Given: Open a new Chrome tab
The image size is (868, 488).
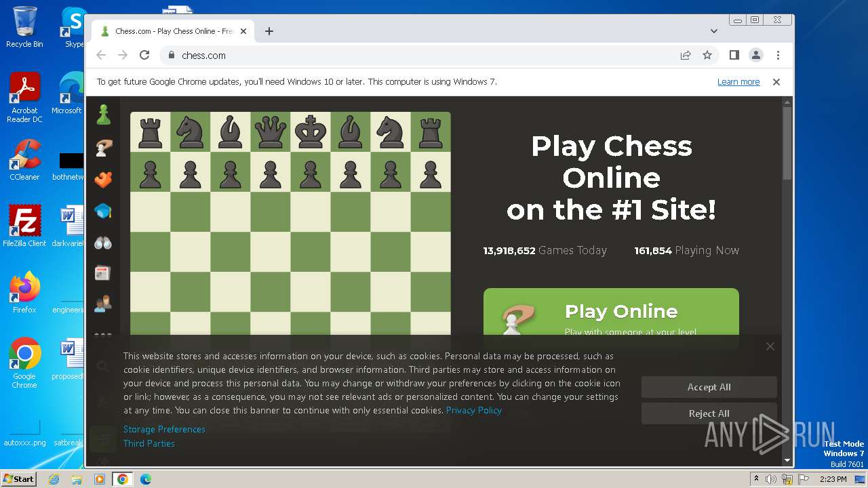Looking at the screenshot, I should [269, 31].
